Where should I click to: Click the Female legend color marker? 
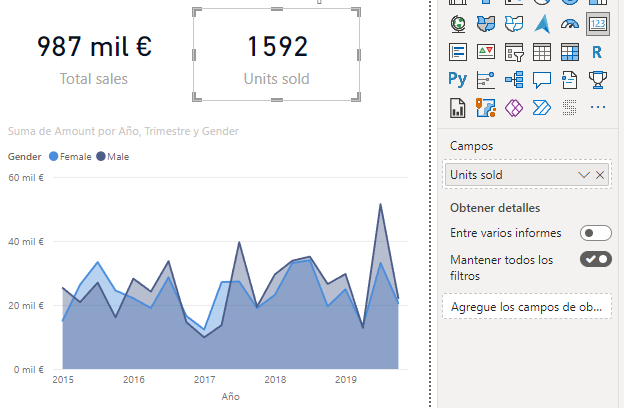[54, 157]
